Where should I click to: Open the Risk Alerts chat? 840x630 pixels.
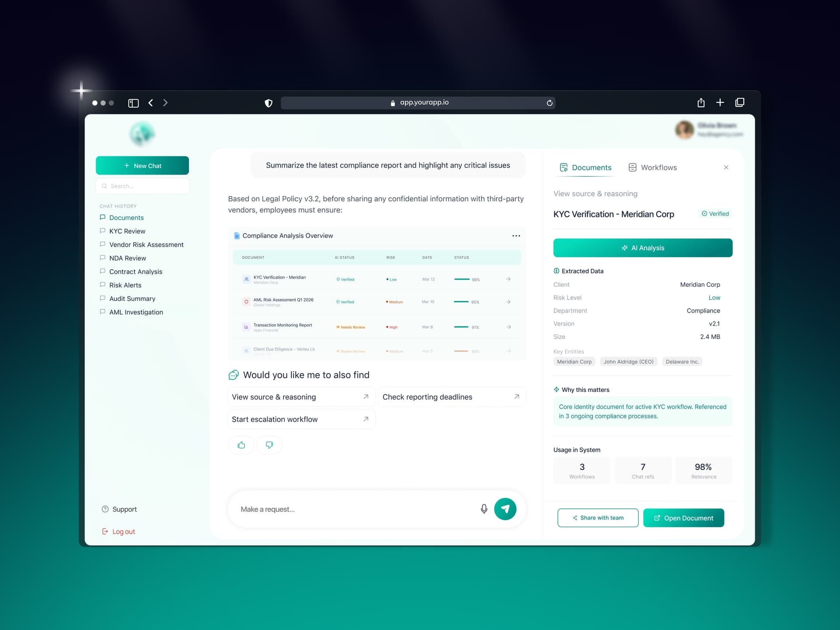pyautogui.click(x=121, y=285)
